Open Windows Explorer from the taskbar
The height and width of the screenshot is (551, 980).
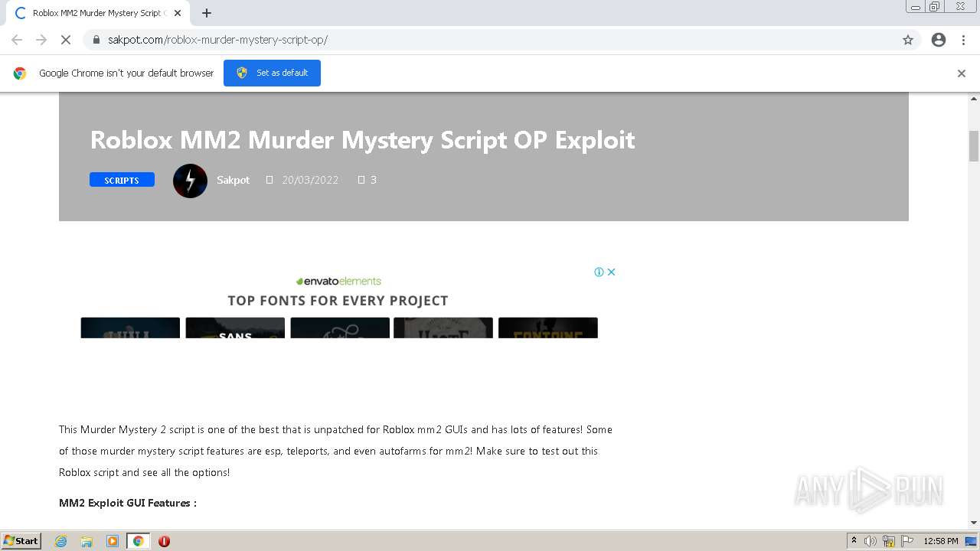pos(87,541)
